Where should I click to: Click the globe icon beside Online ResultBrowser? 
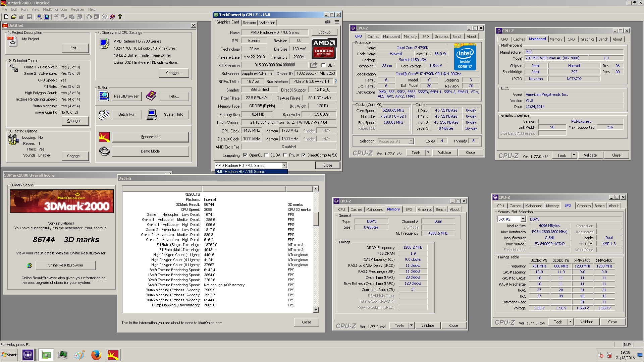click(29, 265)
